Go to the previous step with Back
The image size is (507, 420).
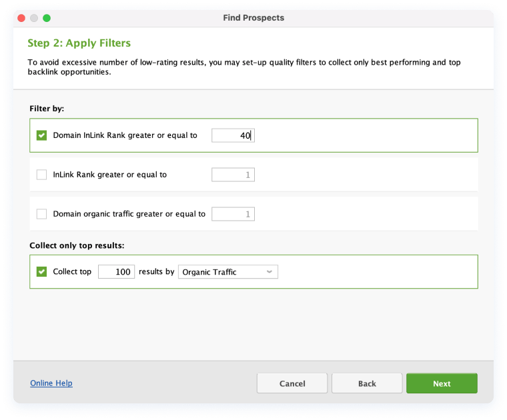tap(367, 383)
